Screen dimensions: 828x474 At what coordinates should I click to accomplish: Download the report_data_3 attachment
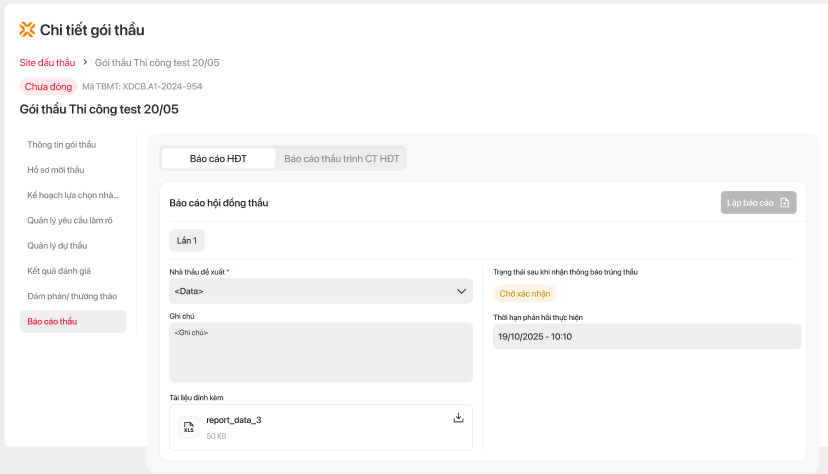(459, 418)
